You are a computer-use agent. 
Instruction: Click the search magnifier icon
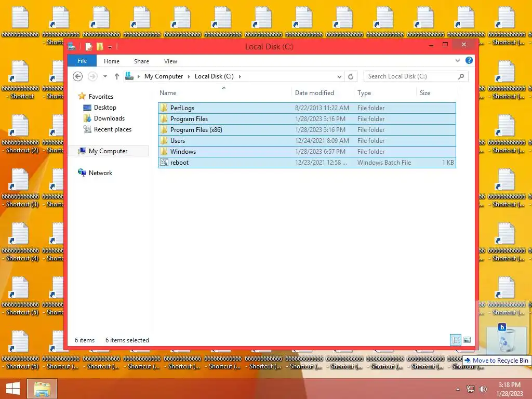click(461, 76)
